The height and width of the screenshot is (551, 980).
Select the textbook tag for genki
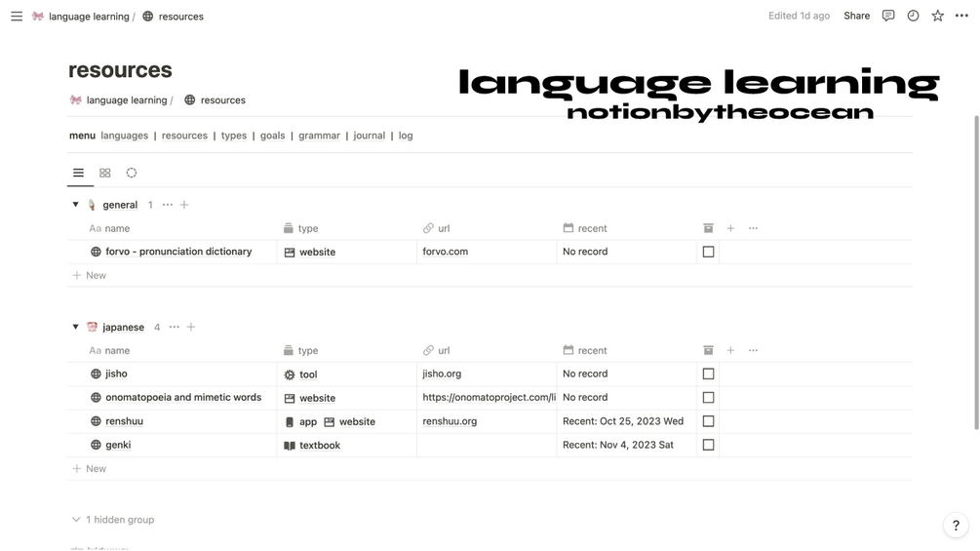(312, 446)
